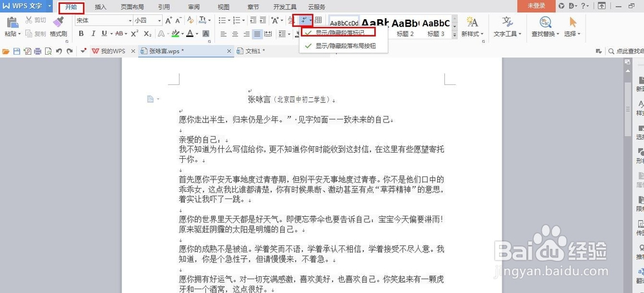Click the distributed alignment icon
The image size is (644, 293).
click(x=268, y=33)
